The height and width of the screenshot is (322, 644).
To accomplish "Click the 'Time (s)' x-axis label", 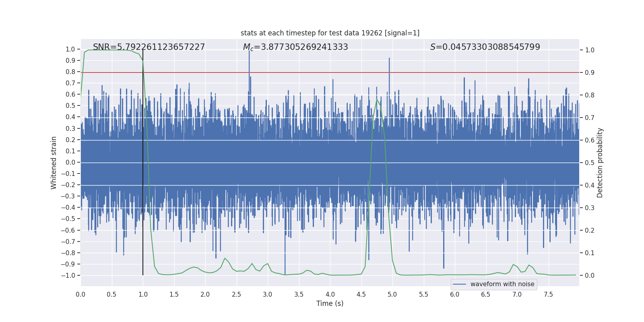I will tap(330, 303).
